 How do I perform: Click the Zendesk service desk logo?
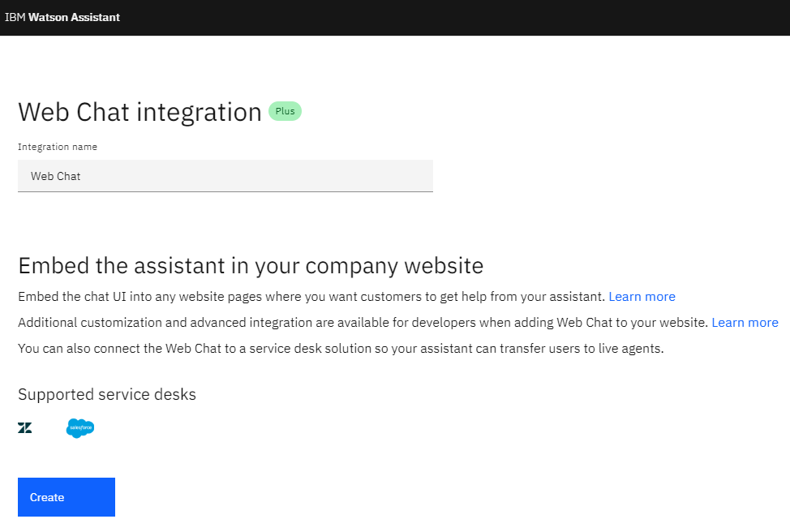pos(25,427)
